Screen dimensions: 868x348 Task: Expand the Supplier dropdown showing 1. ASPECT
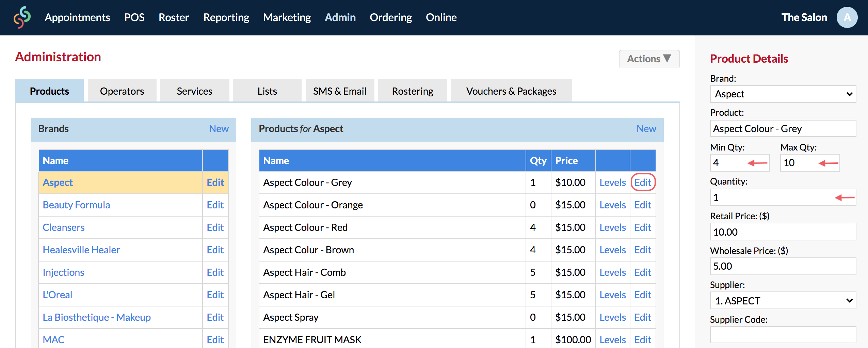coord(783,301)
